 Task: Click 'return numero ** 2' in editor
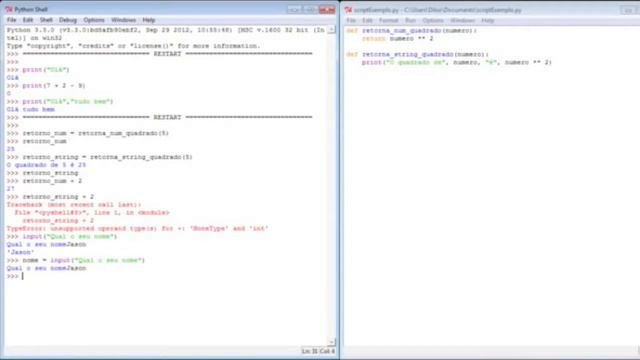tap(398, 39)
